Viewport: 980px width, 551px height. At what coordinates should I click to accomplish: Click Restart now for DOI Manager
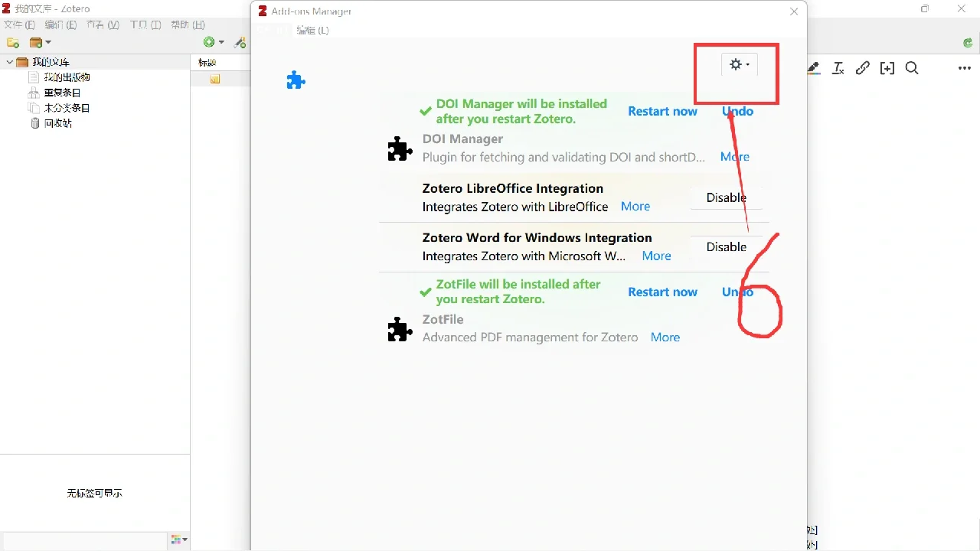pos(662,111)
